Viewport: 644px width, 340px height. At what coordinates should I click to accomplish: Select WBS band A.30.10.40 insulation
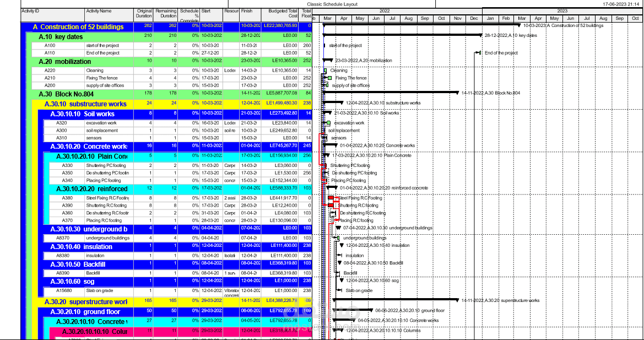click(175, 247)
